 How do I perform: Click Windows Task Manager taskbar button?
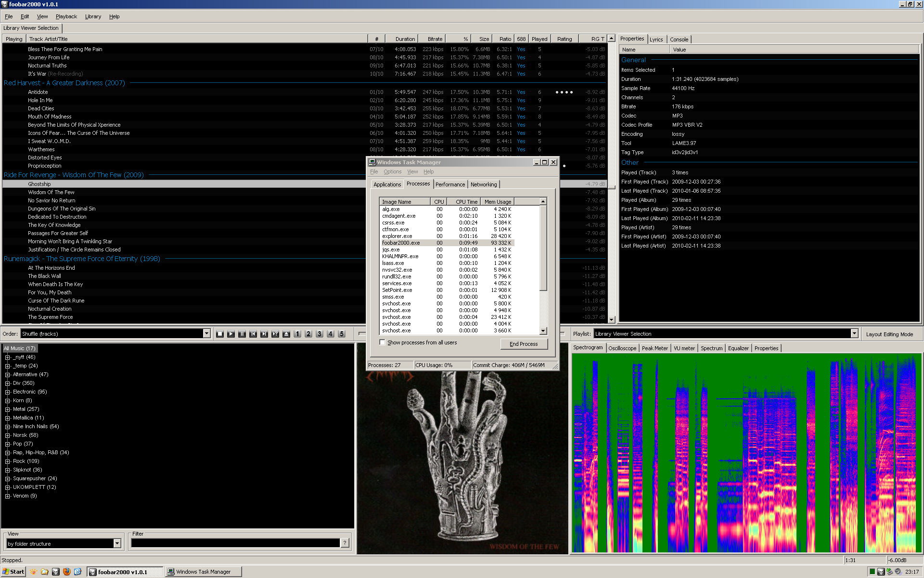point(203,572)
